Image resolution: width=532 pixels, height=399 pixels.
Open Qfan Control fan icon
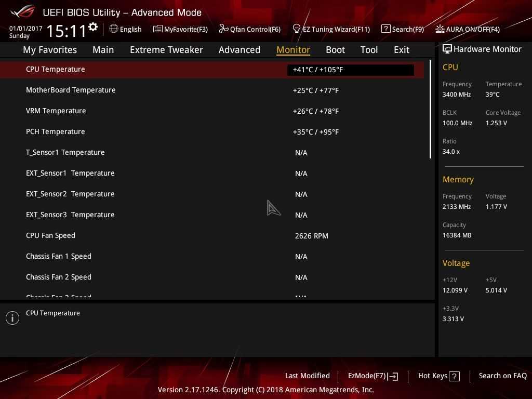click(224, 29)
